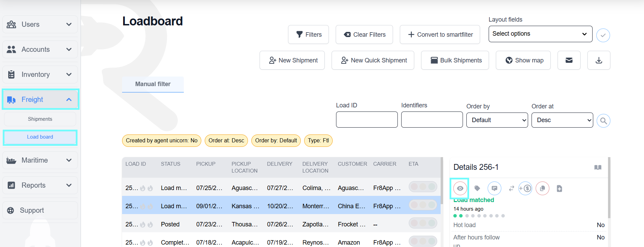Click the CUSTOMER column header
This screenshot has width=644, height=247.
point(353,164)
